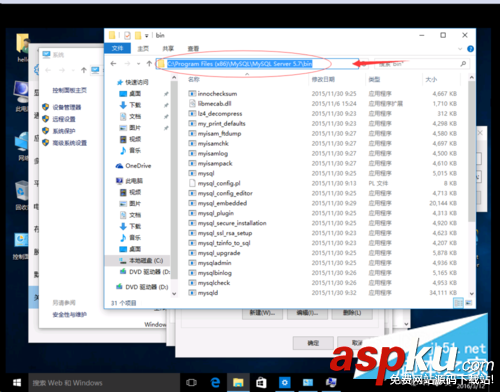This screenshot has width=500, height=392.
Task: Go up one folder with up arrow
Action: click(149, 63)
